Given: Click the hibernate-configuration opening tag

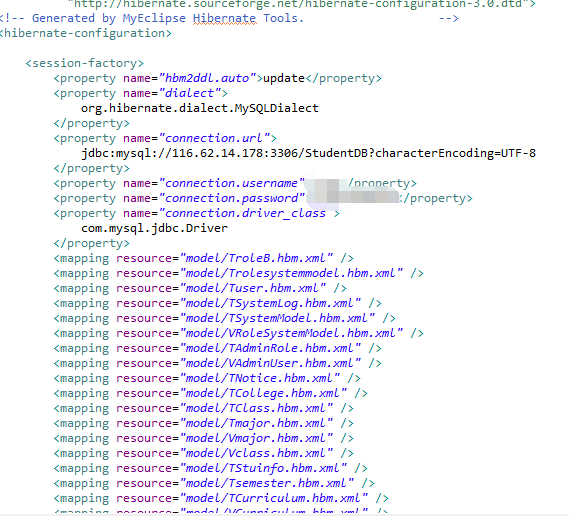Looking at the screenshot, I should [x=86, y=33].
